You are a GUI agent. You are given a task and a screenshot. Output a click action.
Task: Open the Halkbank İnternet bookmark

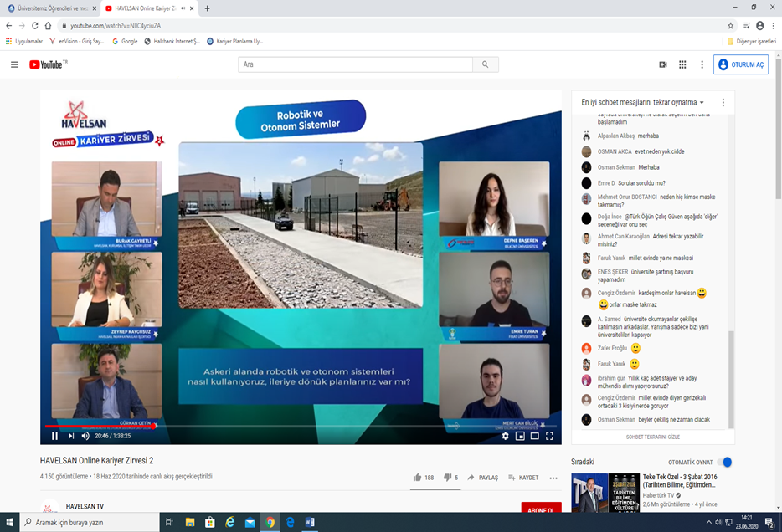[172, 41]
